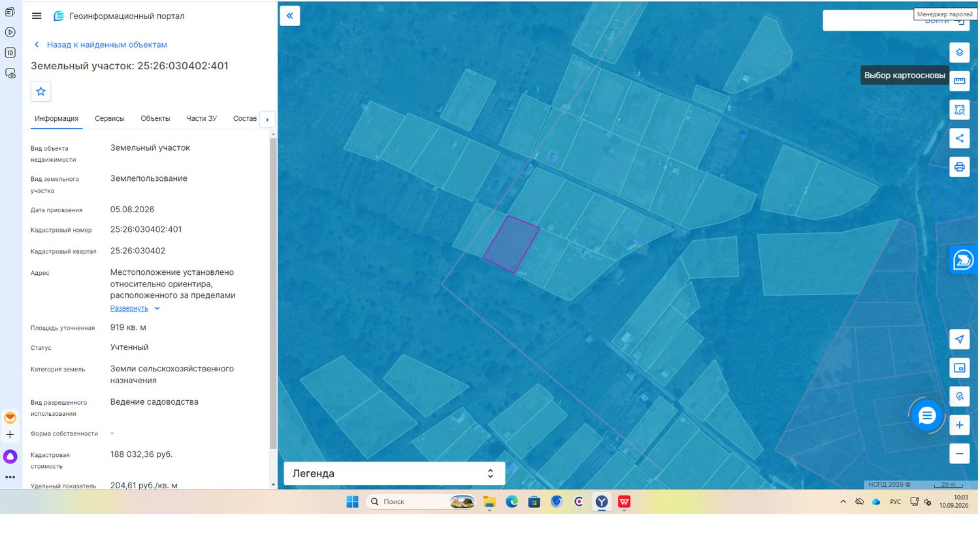The height and width of the screenshot is (551, 980).
Task: Click the down arrow of the panel scrollbar
Action: click(x=273, y=485)
